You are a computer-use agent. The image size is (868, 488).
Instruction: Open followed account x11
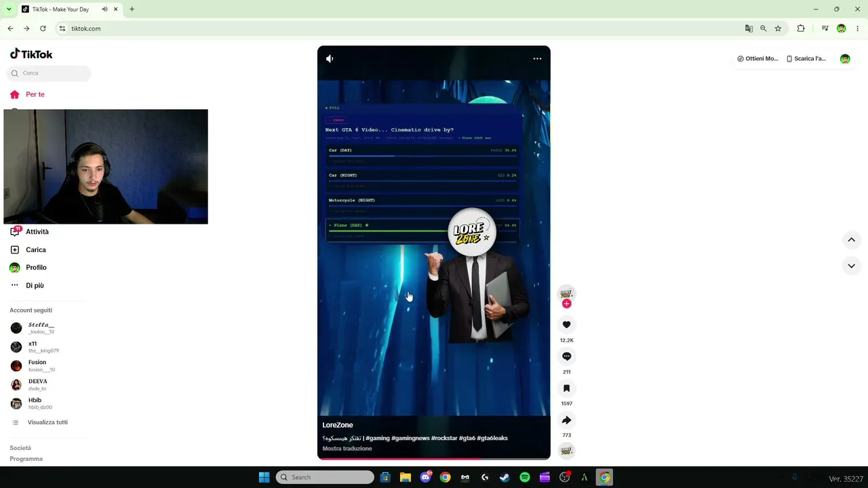tap(35, 347)
